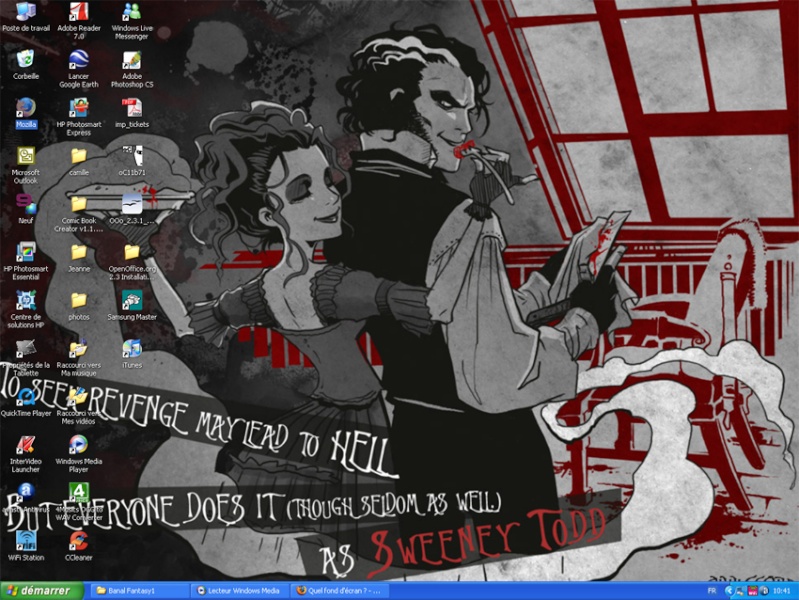Open the Jeanne folder

78,257
